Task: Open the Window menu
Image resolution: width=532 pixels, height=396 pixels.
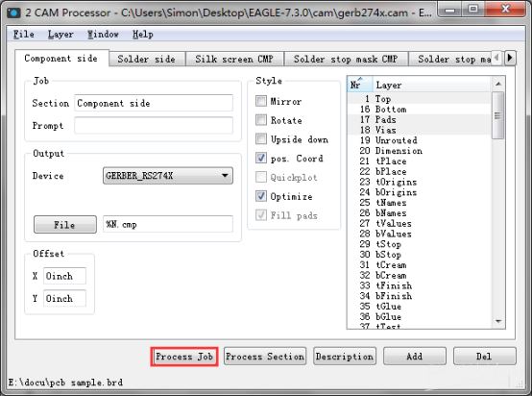Action: [x=103, y=35]
